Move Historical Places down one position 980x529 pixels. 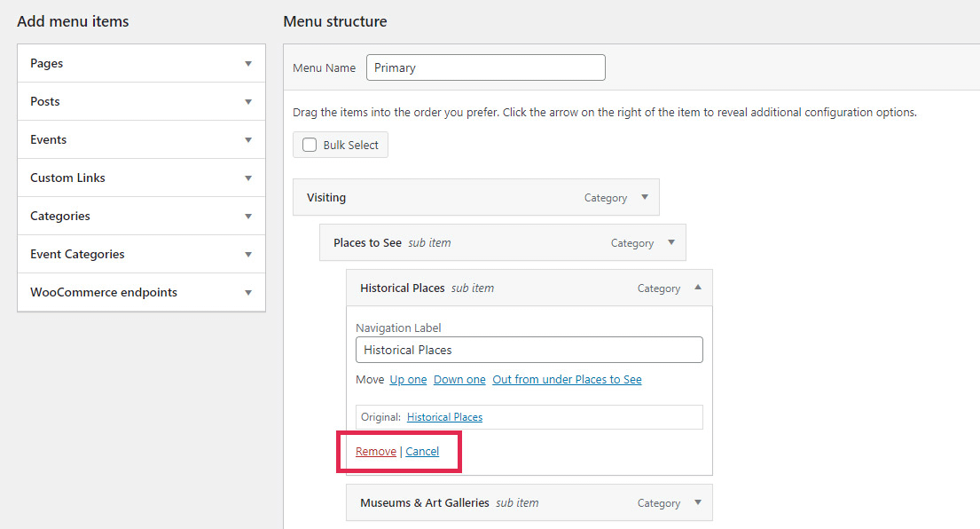(x=459, y=379)
